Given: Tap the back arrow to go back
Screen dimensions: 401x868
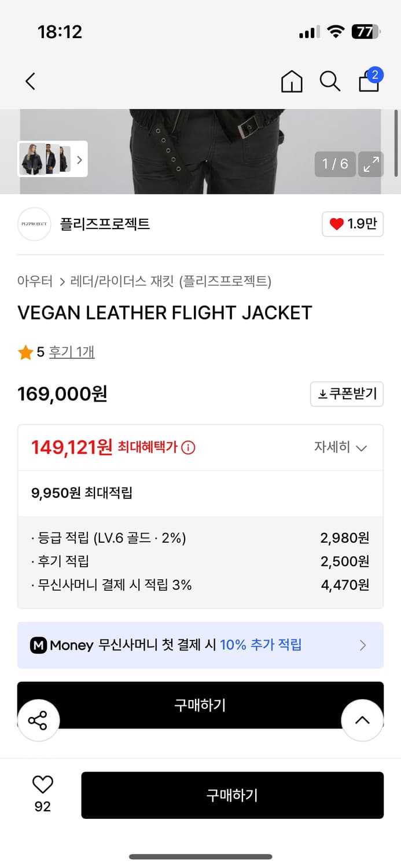Looking at the screenshot, I should [30, 81].
